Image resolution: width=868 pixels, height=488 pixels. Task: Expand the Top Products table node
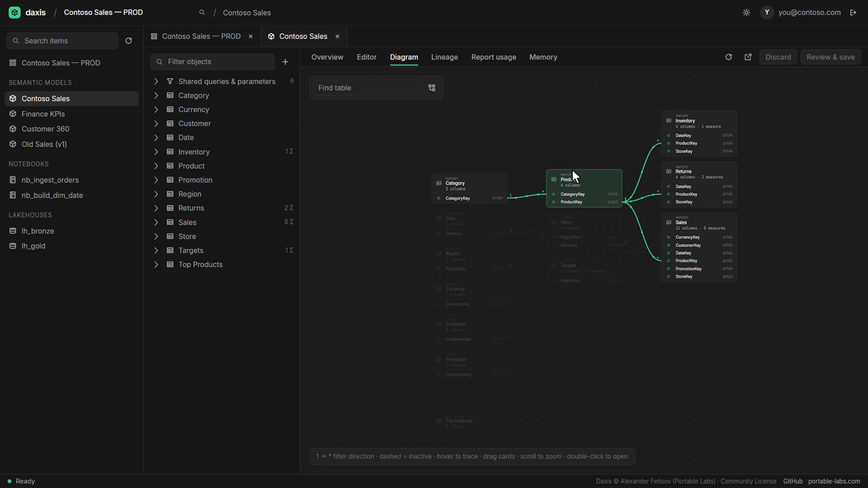click(x=156, y=264)
